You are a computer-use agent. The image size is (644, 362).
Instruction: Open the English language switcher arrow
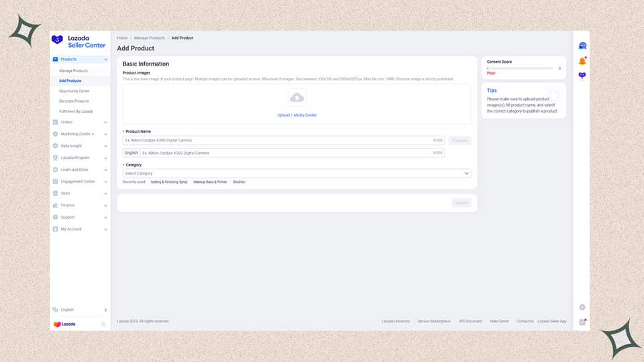[x=105, y=310]
